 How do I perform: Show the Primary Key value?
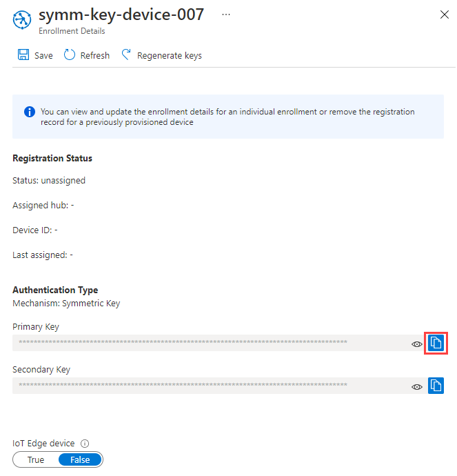point(416,344)
